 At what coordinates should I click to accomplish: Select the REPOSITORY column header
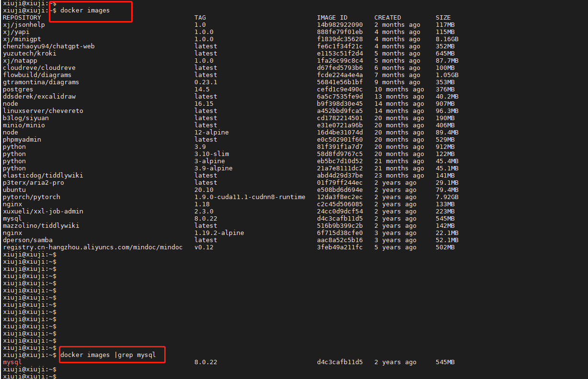point(22,17)
